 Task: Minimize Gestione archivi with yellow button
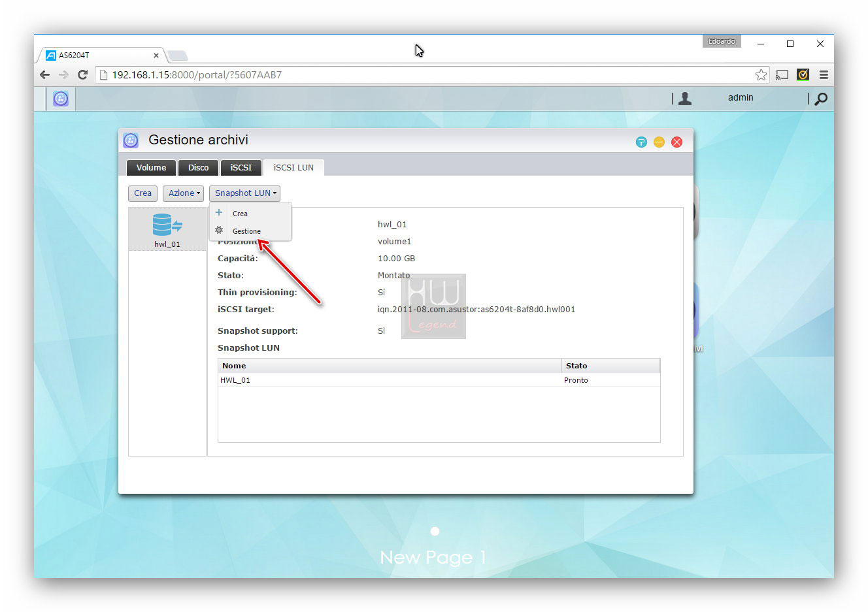(x=659, y=142)
